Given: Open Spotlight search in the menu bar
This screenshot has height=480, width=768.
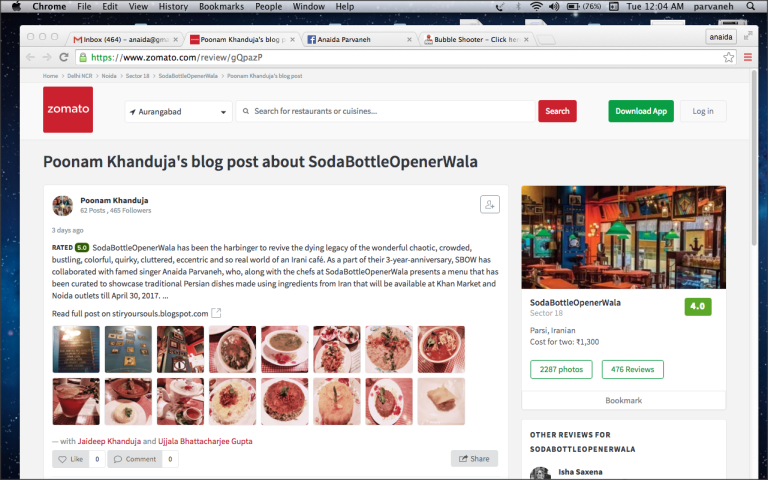Looking at the screenshot, I should (750, 6).
